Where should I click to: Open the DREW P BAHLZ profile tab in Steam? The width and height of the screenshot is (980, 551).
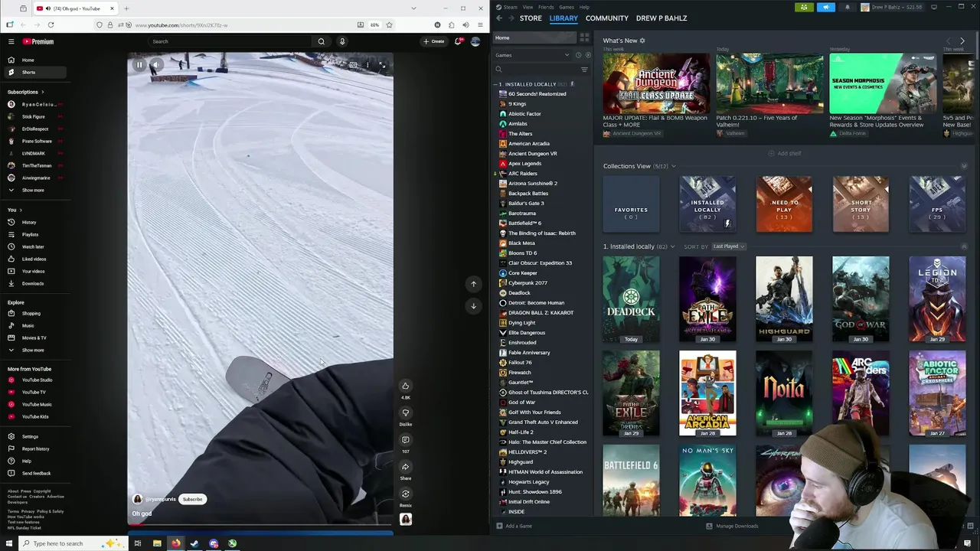pyautogui.click(x=661, y=18)
